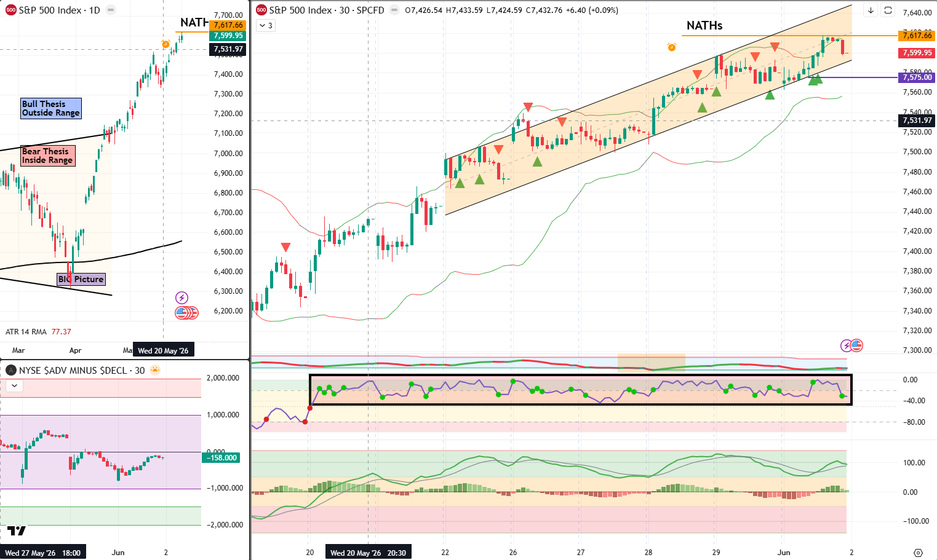Screen dimensions: 937x560
Task: Expand the collapsed indicator legend labeled '3'
Action: click(x=266, y=25)
